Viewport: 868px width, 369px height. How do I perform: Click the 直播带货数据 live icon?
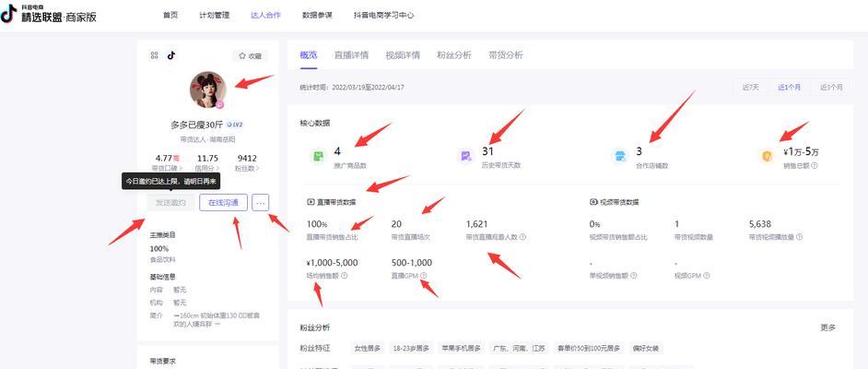309,202
